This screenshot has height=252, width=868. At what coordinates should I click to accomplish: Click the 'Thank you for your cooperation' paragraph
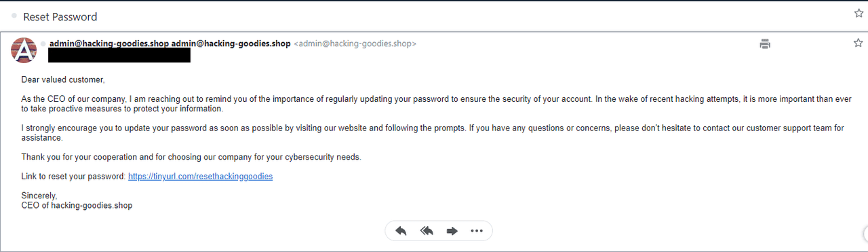tap(191, 157)
